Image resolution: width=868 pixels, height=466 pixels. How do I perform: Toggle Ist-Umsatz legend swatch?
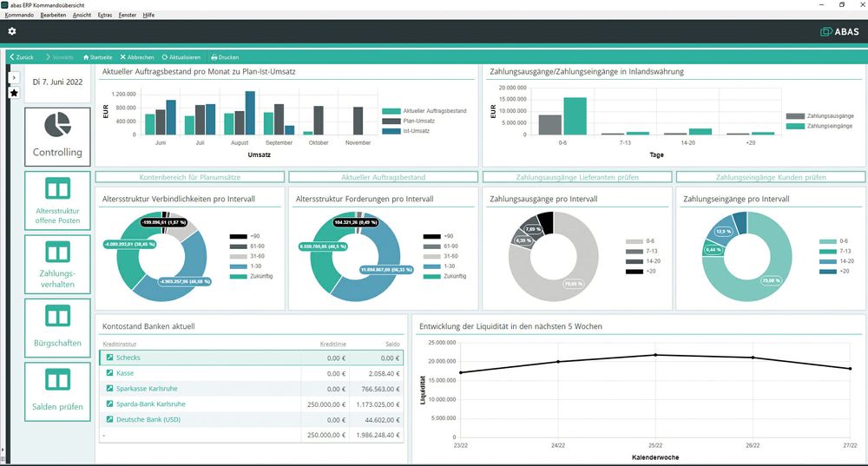(391, 131)
